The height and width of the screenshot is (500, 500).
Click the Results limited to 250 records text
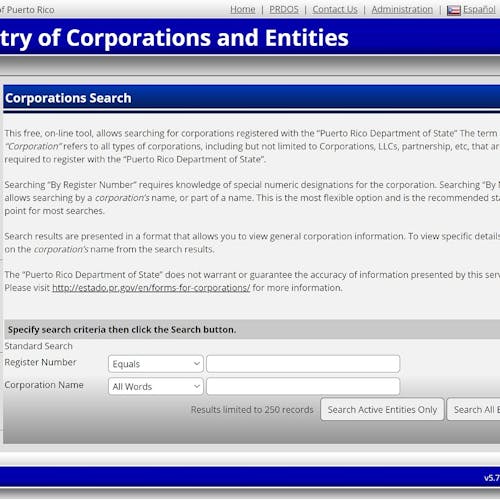tap(252, 410)
